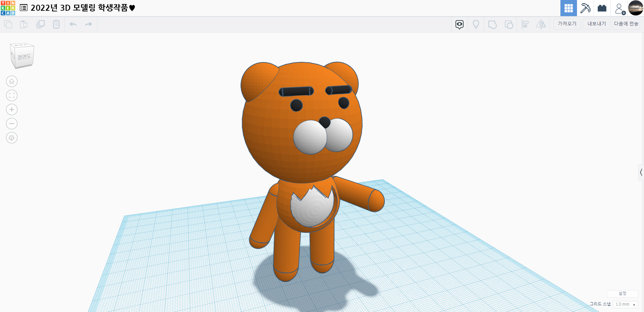Click the Mirror tool icon
644x312 pixels.
(x=541, y=25)
